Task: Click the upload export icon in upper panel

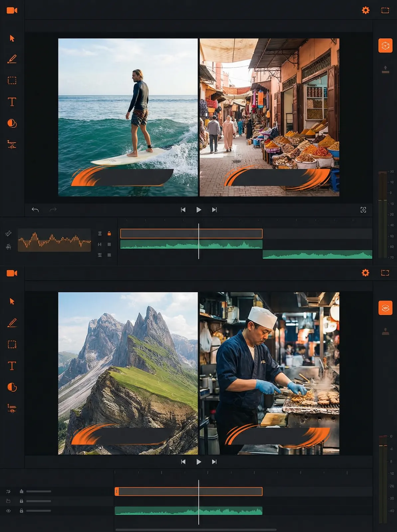Action: click(x=385, y=69)
